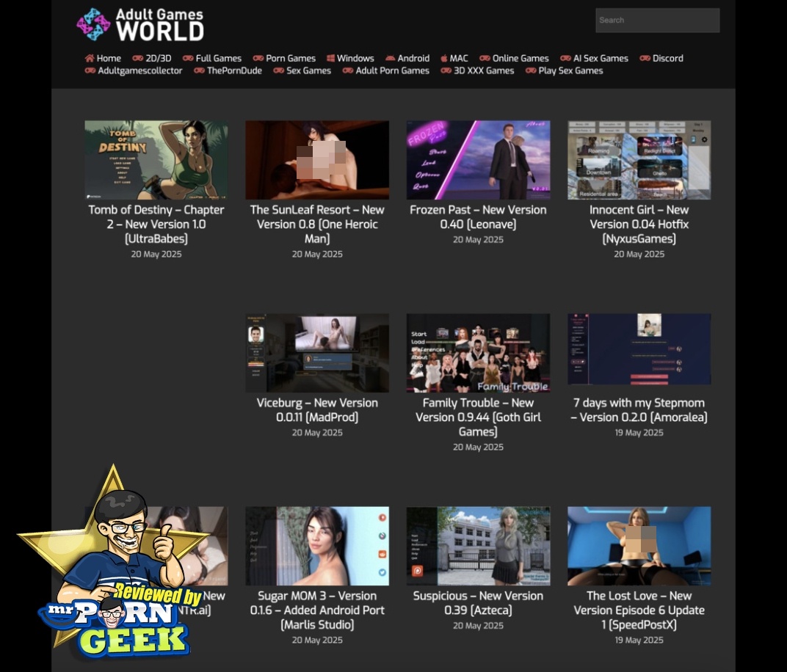
Task: Click the Adult Porn Games link text
Action: pyautogui.click(x=393, y=70)
